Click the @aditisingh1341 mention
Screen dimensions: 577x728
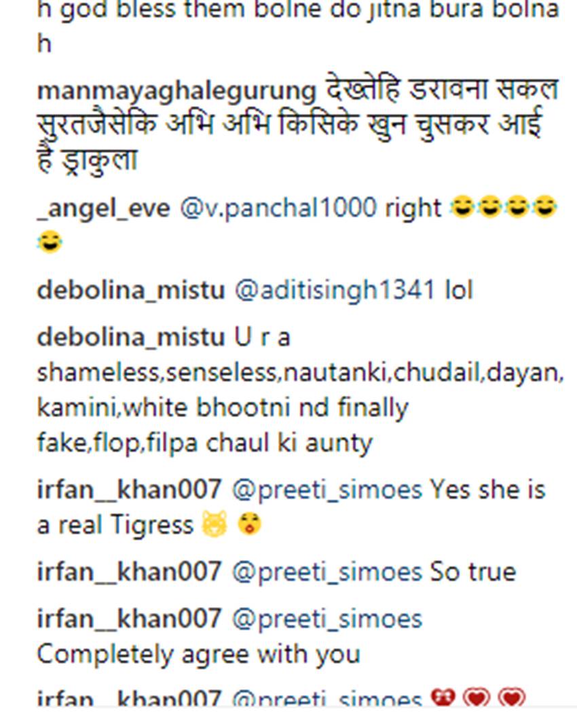point(334,291)
